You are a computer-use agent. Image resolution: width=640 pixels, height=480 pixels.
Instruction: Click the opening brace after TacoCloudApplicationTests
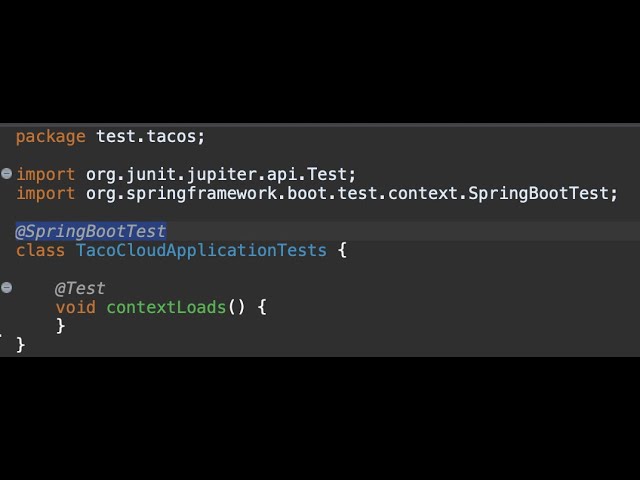pos(342,250)
